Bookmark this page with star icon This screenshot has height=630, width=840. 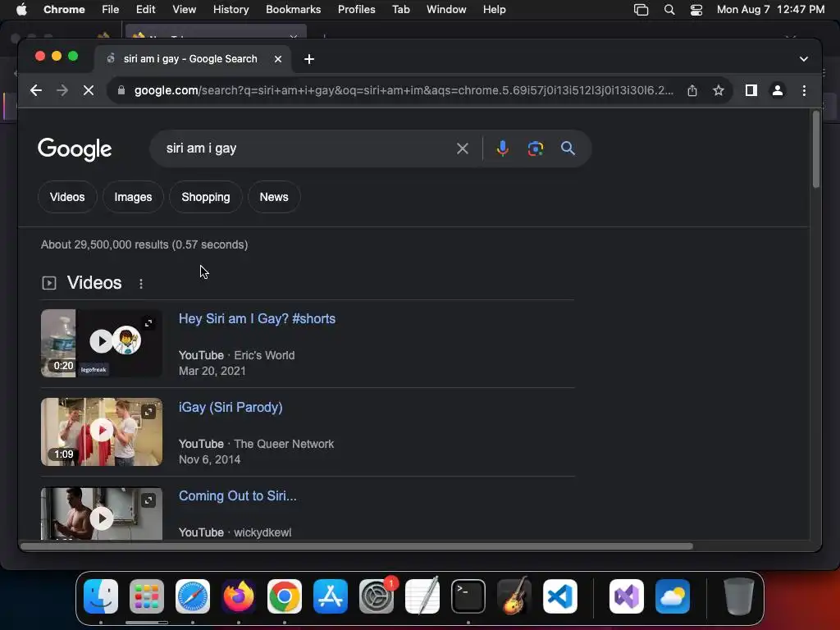(x=719, y=90)
